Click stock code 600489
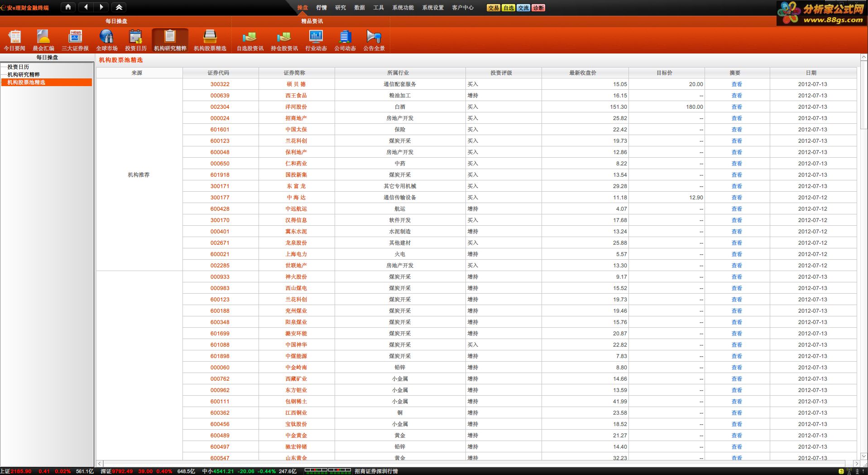Viewport: 868px width, 475px height. (x=220, y=436)
